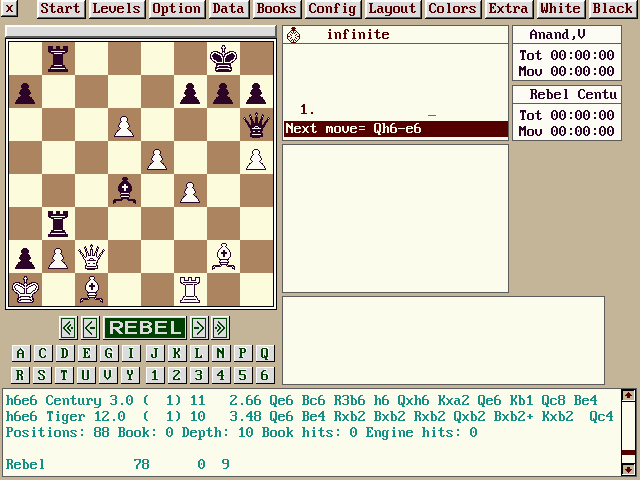Click shortcut key 3 button
Image resolution: width=640 pixels, height=480 pixels.
(x=198, y=375)
